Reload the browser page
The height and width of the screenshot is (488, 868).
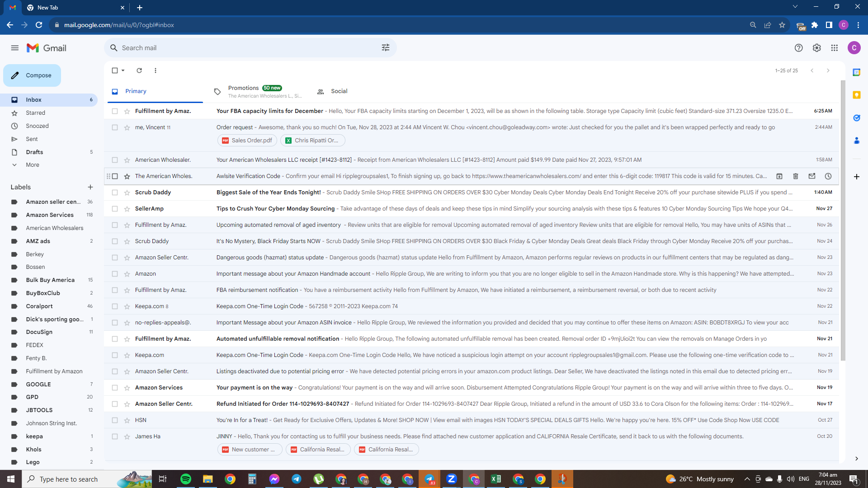pyautogui.click(x=39, y=25)
